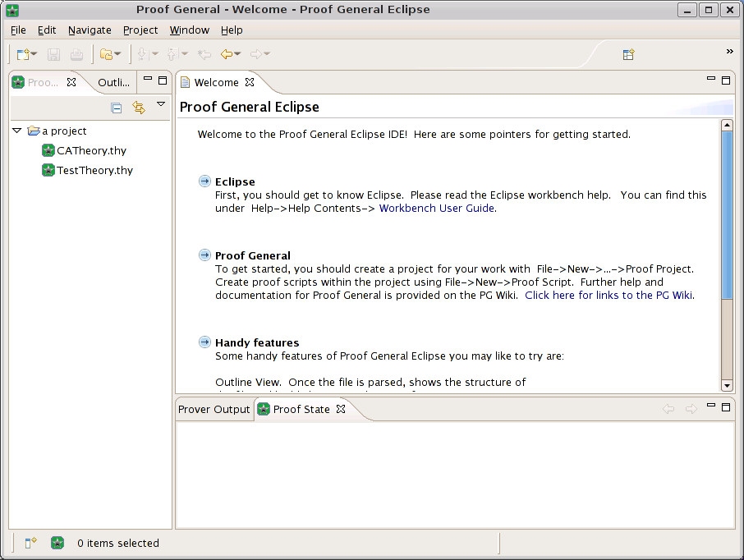Maximize the Welcome editor area

[726, 80]
